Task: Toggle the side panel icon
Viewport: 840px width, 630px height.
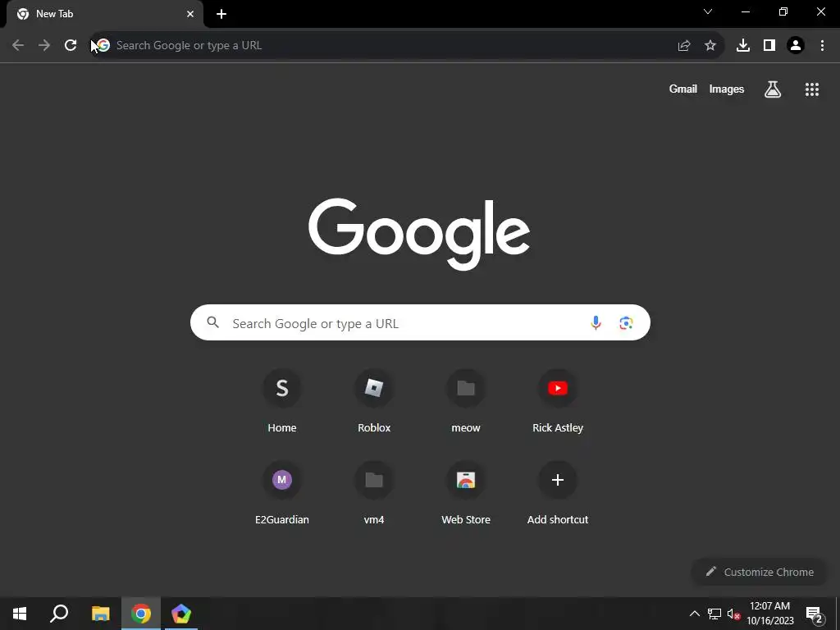Action: tap(769, 46)
